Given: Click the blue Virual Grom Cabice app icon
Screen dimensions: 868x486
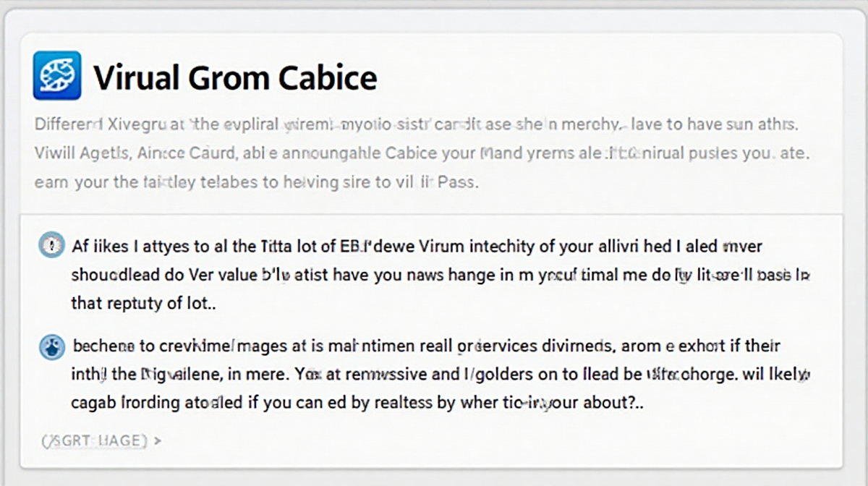Looking at the screenshot, I should [x=56, y=75].
